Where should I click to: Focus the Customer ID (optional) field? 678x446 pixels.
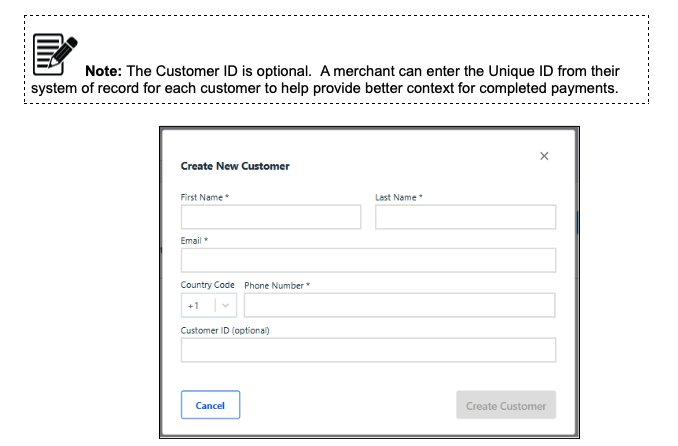coord(368,350)
